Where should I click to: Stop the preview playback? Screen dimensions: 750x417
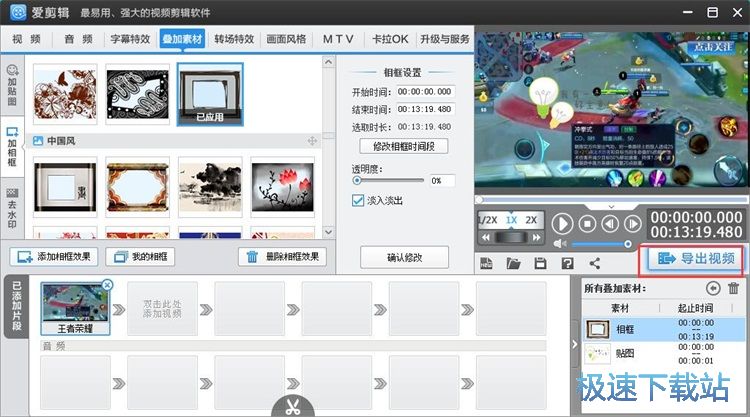click(587, 224)
